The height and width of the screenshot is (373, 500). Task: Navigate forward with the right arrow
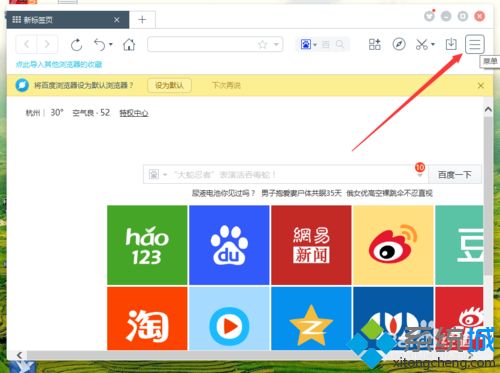47,44
